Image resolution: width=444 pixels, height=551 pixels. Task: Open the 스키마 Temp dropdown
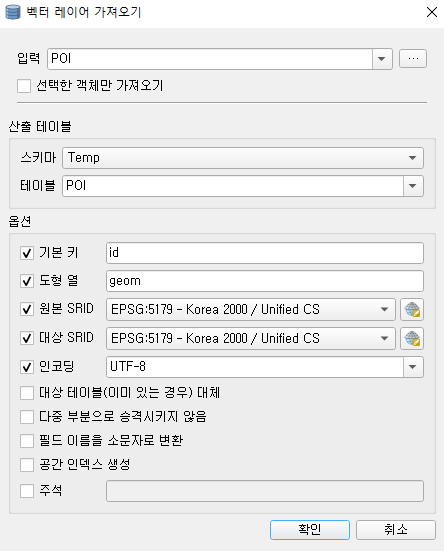click(243, 158)
